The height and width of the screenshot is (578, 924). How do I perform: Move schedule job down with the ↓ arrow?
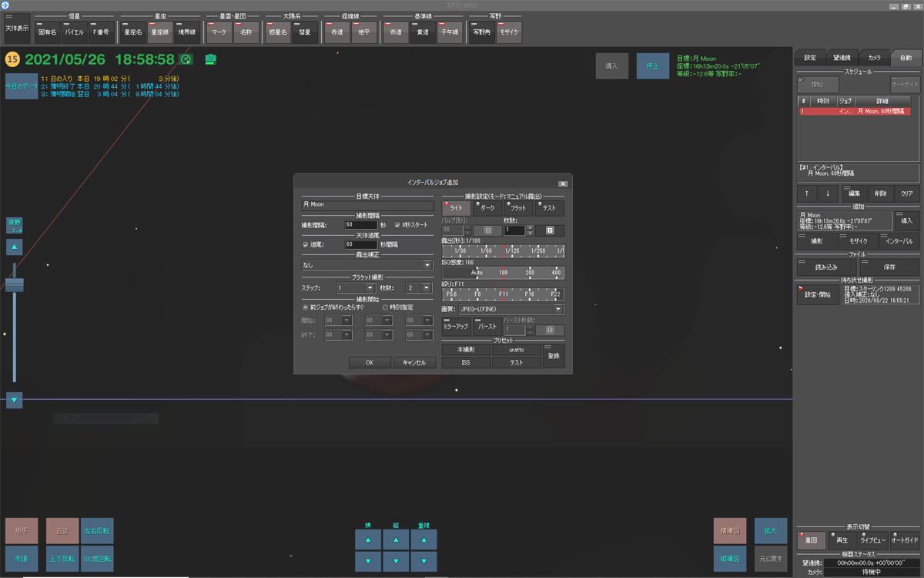[828, 193]
